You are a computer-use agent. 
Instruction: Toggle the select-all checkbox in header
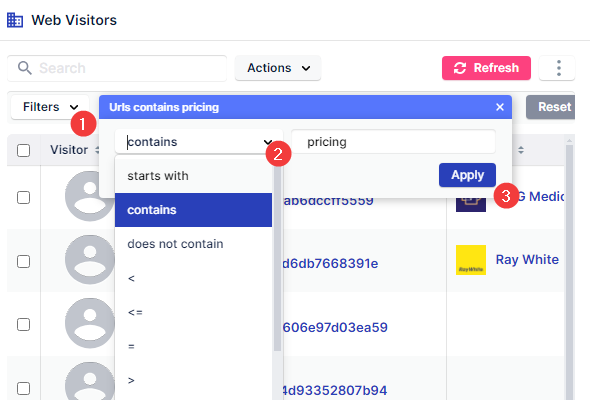23,150
